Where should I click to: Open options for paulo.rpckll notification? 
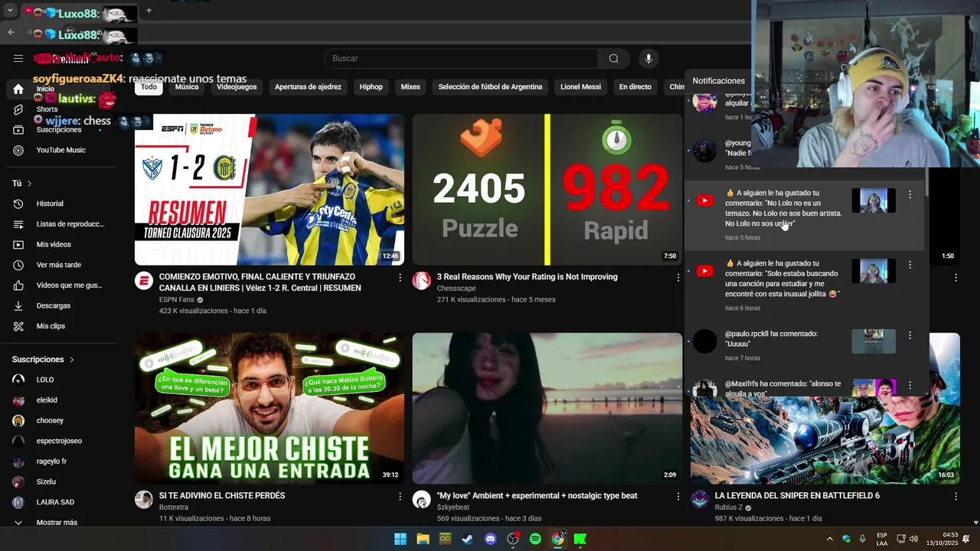tap(910, 335)
